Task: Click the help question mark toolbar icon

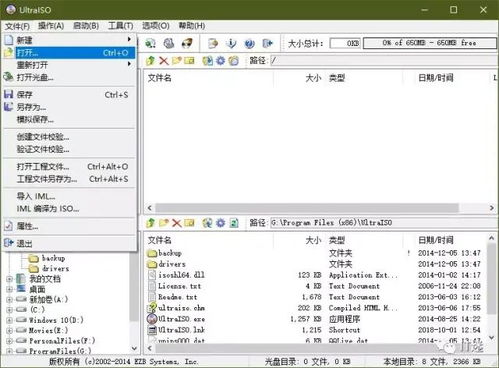Action: 249,43
